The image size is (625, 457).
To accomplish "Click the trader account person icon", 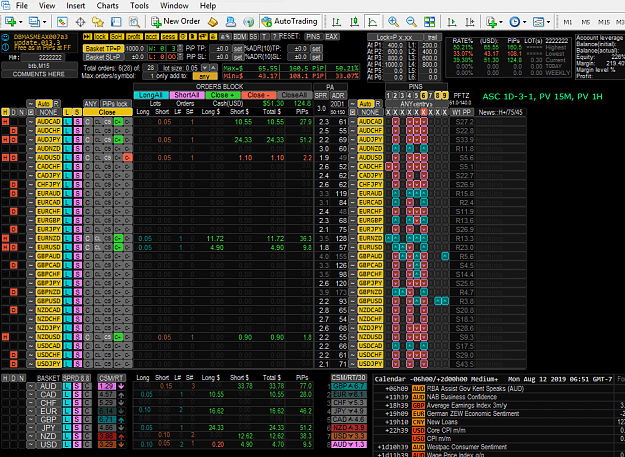I will click(231, 22).
